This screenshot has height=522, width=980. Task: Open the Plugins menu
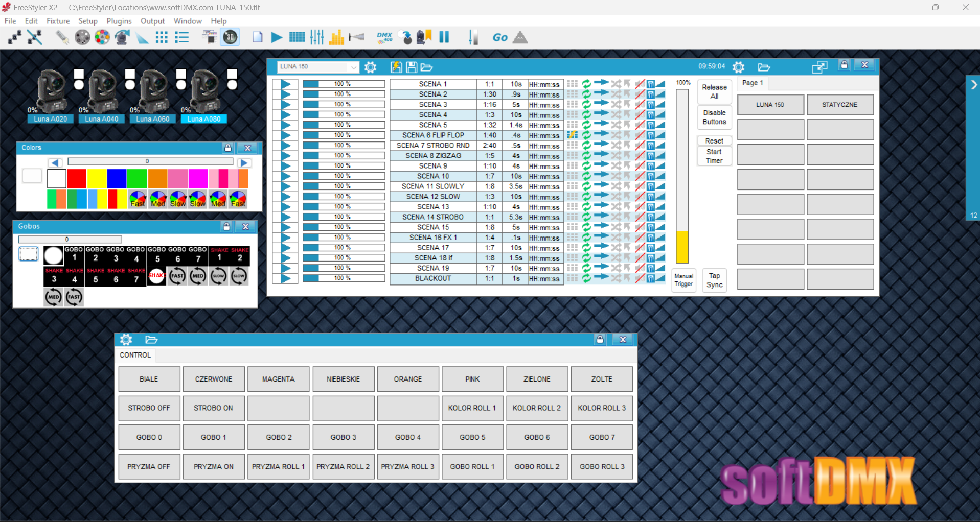point(119,21)
